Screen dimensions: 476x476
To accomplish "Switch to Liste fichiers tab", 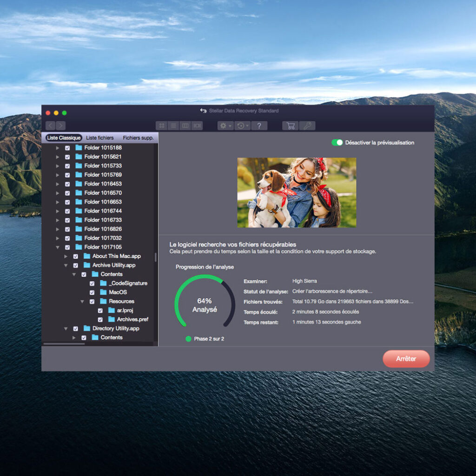I will click(x=100, y=138).
